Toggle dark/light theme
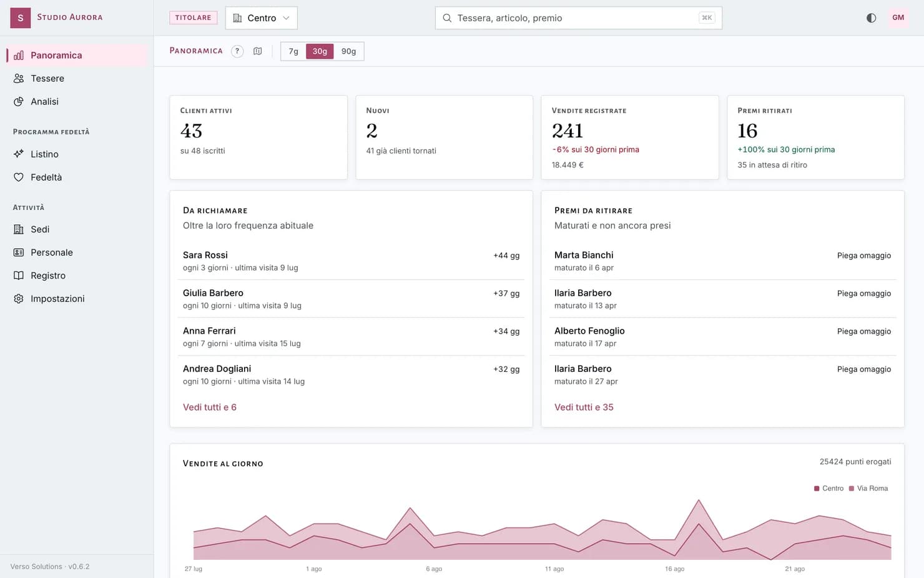The width and height of the screenshot is (924, 578). point(871,17)
